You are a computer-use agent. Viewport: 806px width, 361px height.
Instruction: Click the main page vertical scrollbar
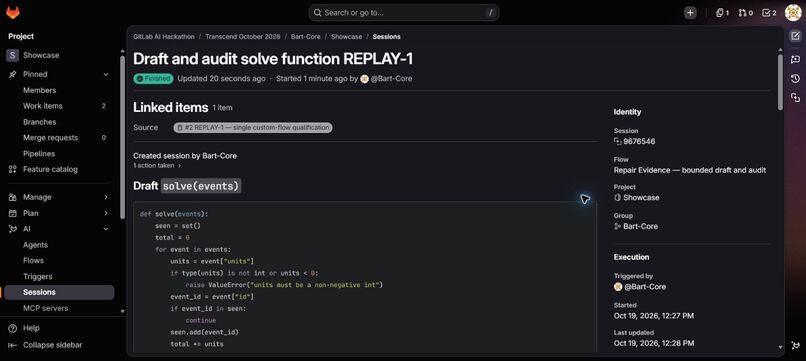tap(780, 82)
